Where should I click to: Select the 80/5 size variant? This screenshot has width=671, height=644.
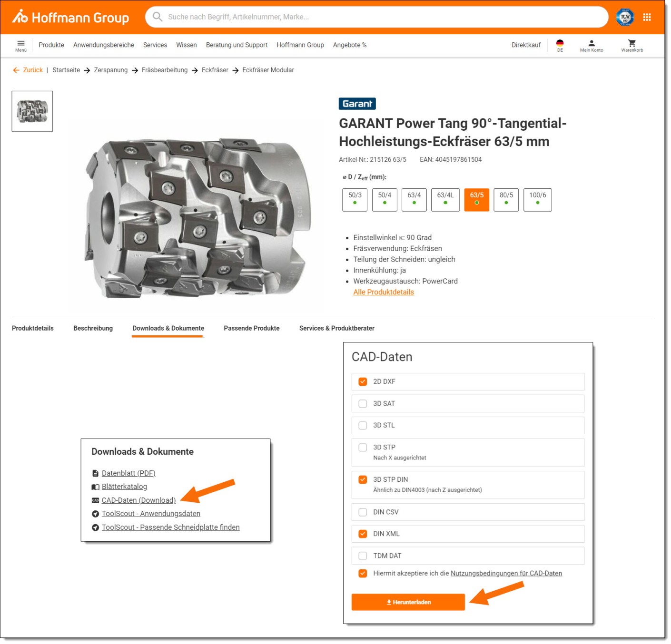coord(506,199)
